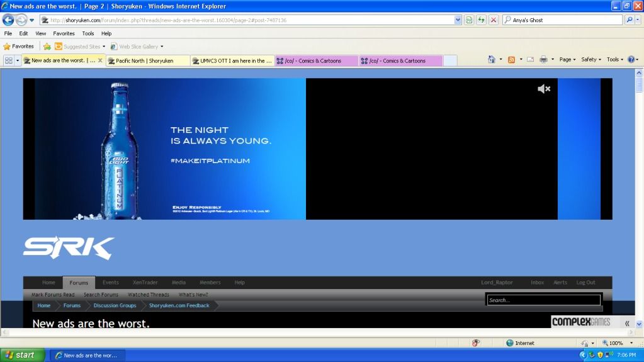The width and height of the screenshot is (644, 362).
Task: Click Discussion Groups breadcrumb
Action: tap(115, 305)
